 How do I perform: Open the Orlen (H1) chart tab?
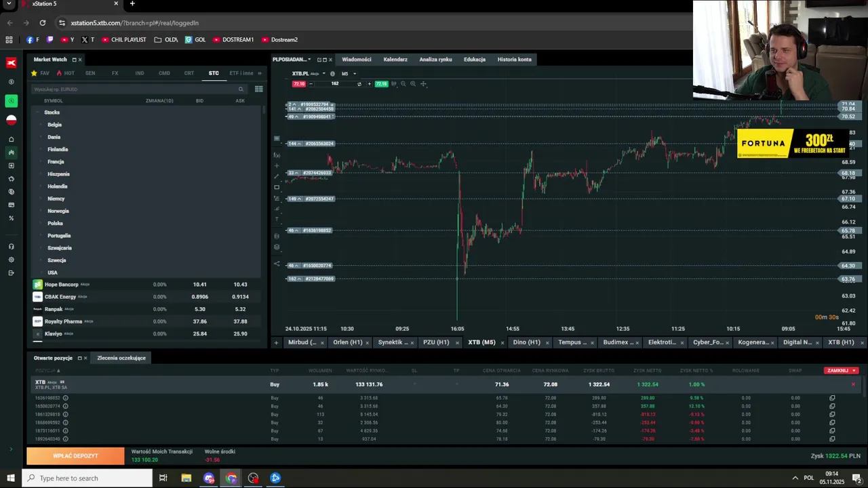pyautogui.click(x=348, y=342)
